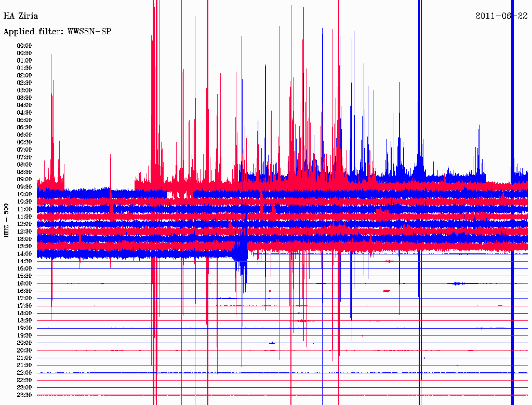Click the 03:30 time label
Screen dimensions: 532x405
[24, 98]
